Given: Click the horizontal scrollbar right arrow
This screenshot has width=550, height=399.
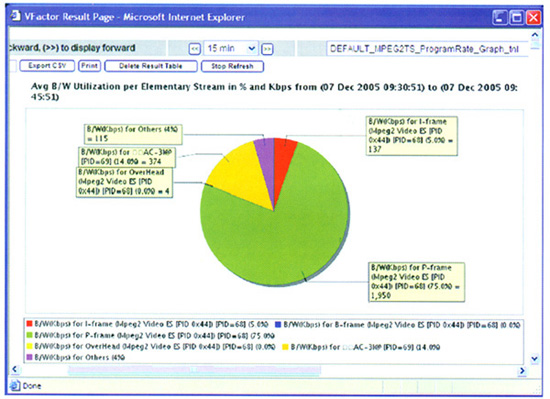Looking at the screenshot, I should pos(522,370).
